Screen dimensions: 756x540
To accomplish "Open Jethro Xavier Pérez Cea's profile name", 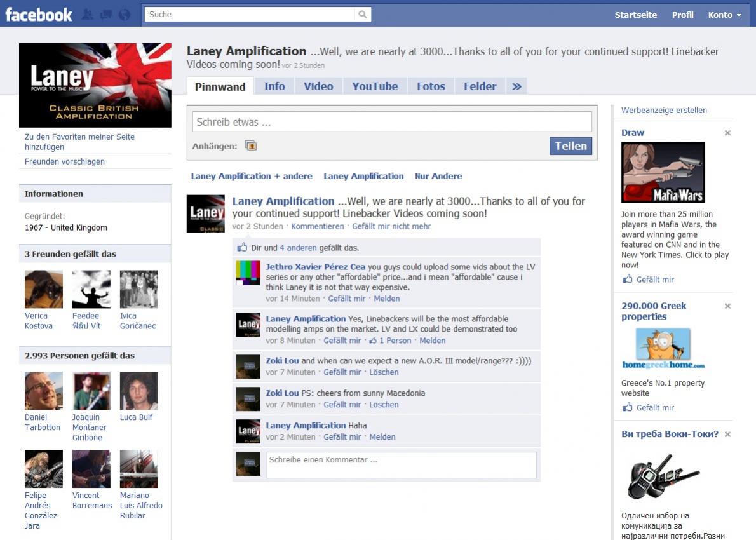I will point(315,267).
